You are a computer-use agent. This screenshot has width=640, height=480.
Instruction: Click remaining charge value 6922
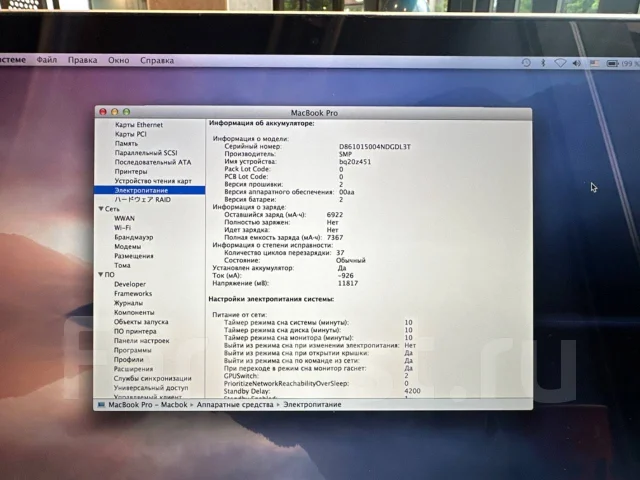335,215
